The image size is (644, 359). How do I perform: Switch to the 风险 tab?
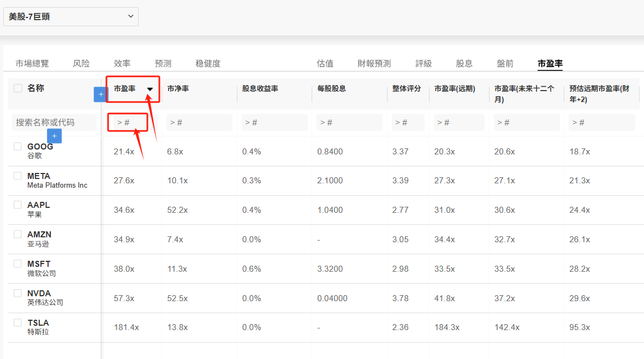[81, 63]
